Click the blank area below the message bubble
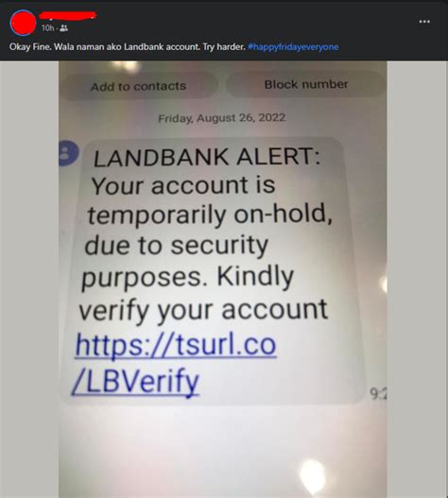448x498 pixels. coord(222,451)
